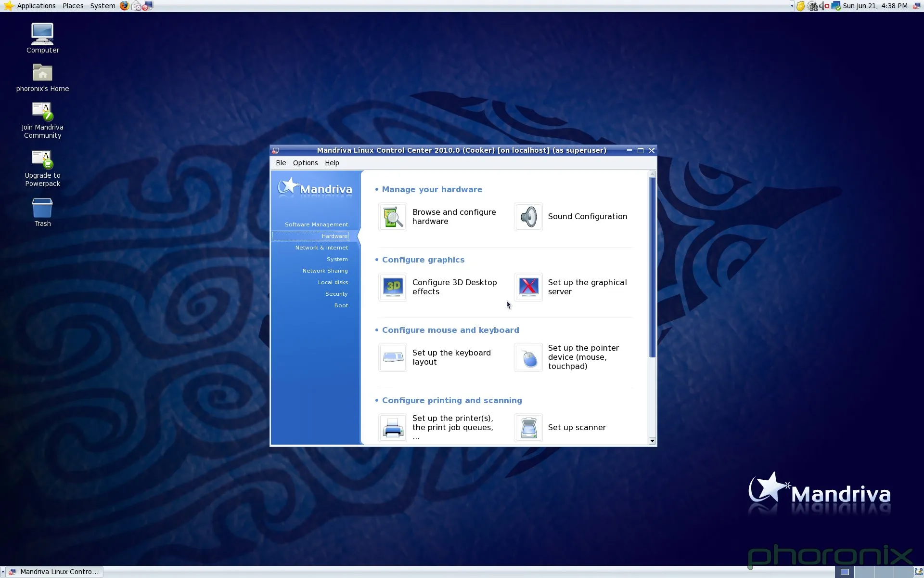This screenshot has height=578, width=924.
Task: Open the Applications menu in top panel
Action: tap(36, 6)
